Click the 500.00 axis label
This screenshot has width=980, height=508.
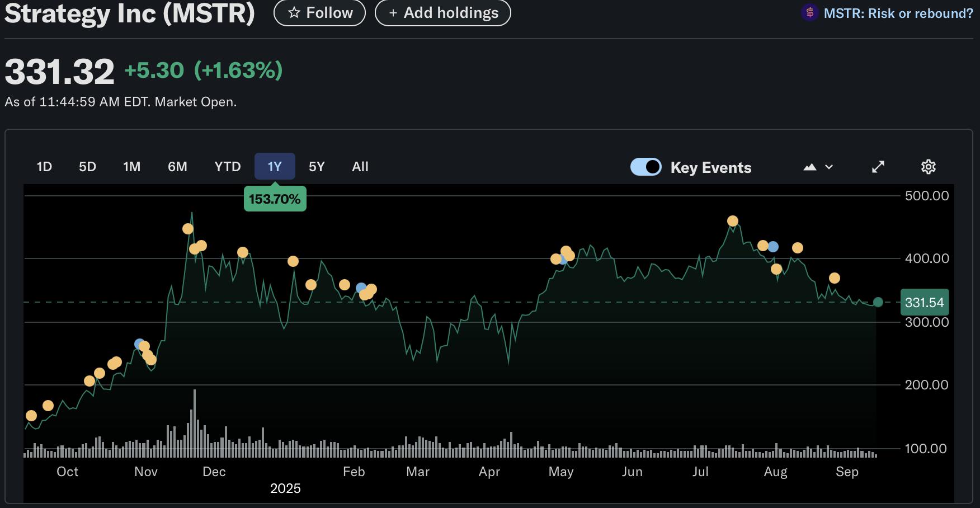pos(927,196)
